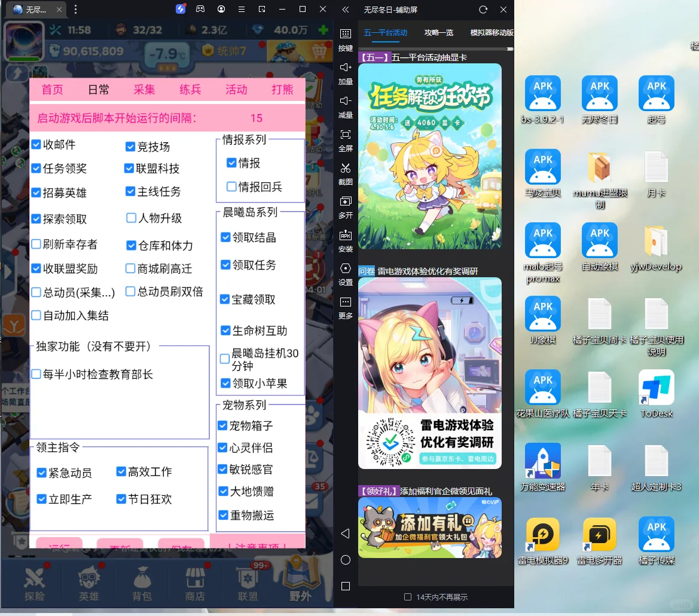
Task: Uncheck the 收邮件 option
Action: pos(36,144)
